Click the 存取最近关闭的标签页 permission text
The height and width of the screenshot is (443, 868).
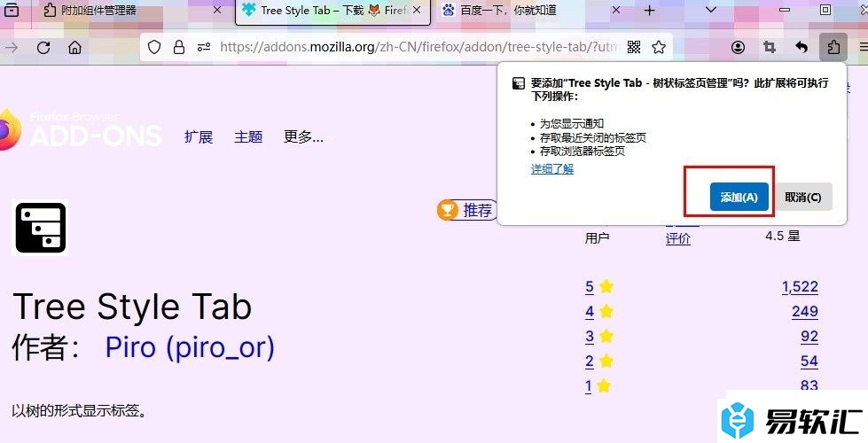(593, 137)
